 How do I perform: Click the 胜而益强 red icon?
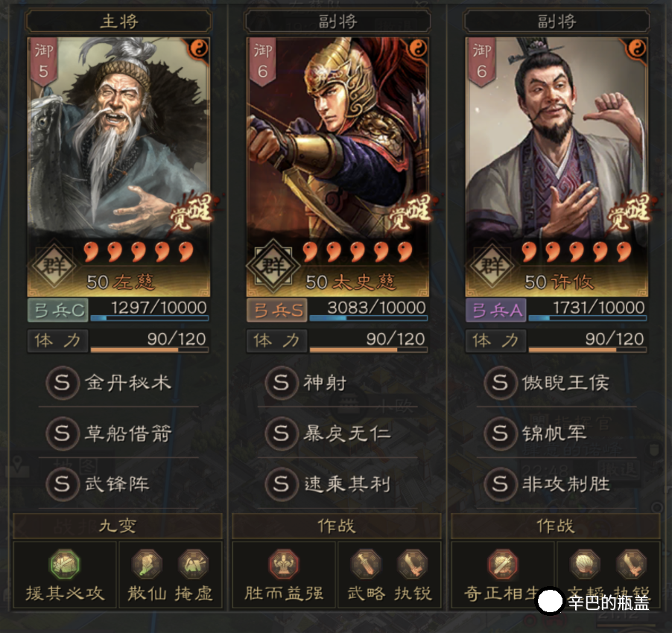(284, 564)
